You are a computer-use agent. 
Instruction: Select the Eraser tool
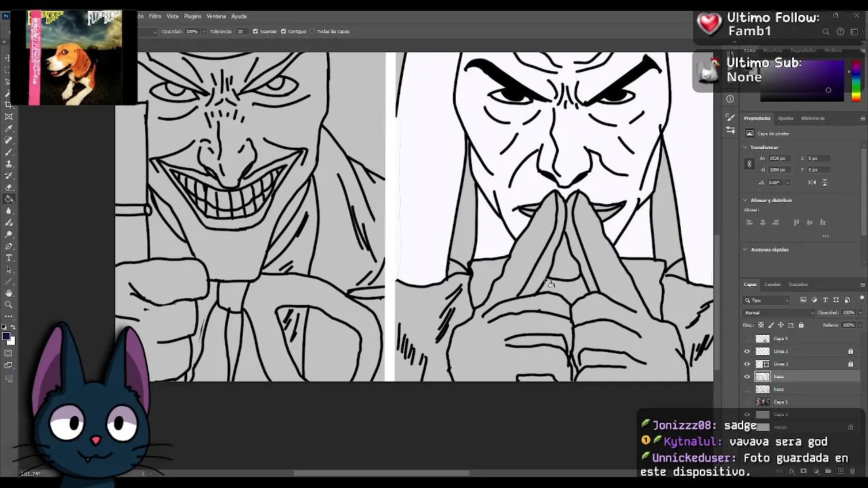coord(9,187)
